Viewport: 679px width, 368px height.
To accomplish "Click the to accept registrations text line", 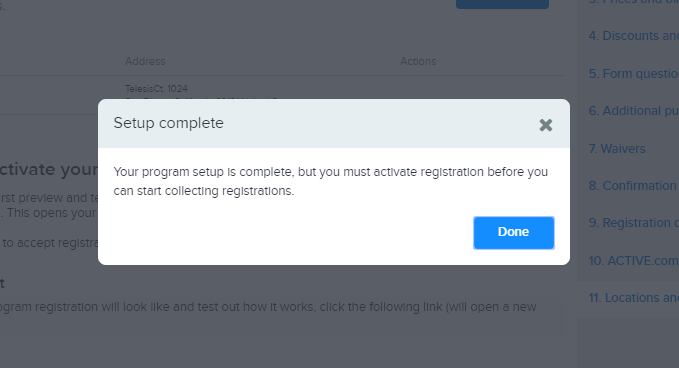I will pos(49,243).
